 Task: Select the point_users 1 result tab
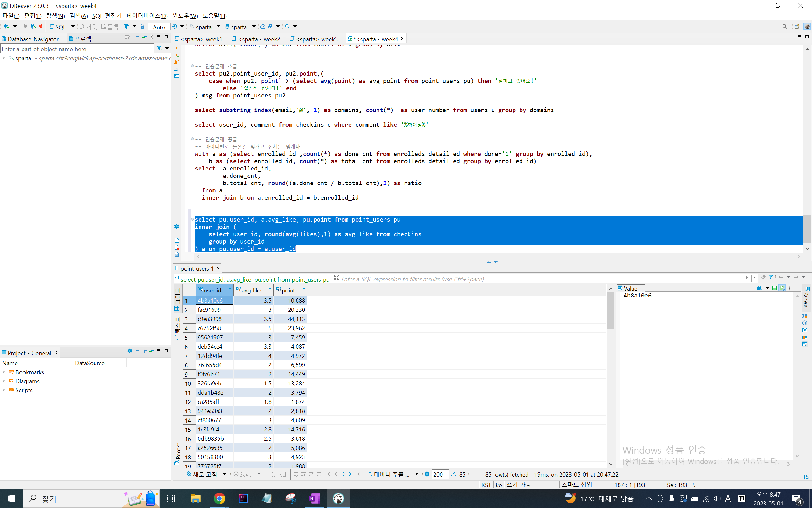click(x=197, y=268)
